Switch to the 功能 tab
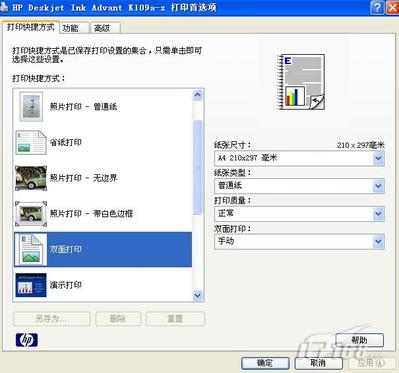This screenshot has width=399, height=373. [74, 28]
